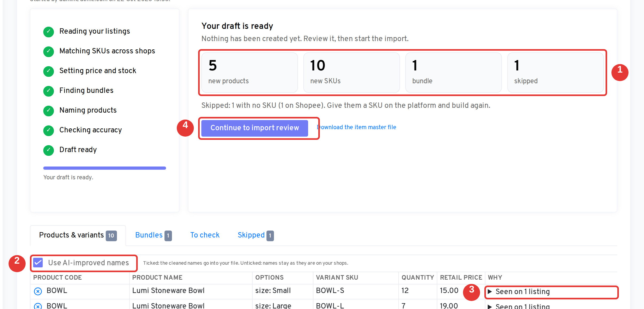Viewport: 644px width, 309px height.
Task: Click the 5 new products card
Action: (250, 73)
